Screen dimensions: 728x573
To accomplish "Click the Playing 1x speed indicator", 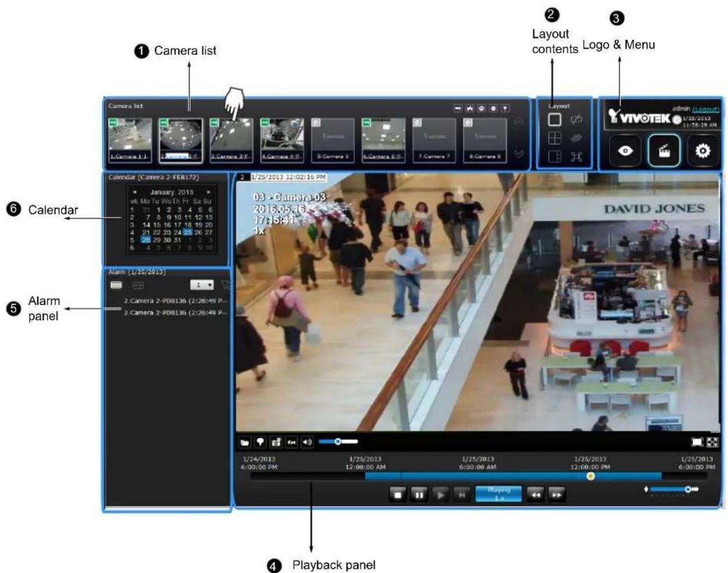I will tap(499, 494).
